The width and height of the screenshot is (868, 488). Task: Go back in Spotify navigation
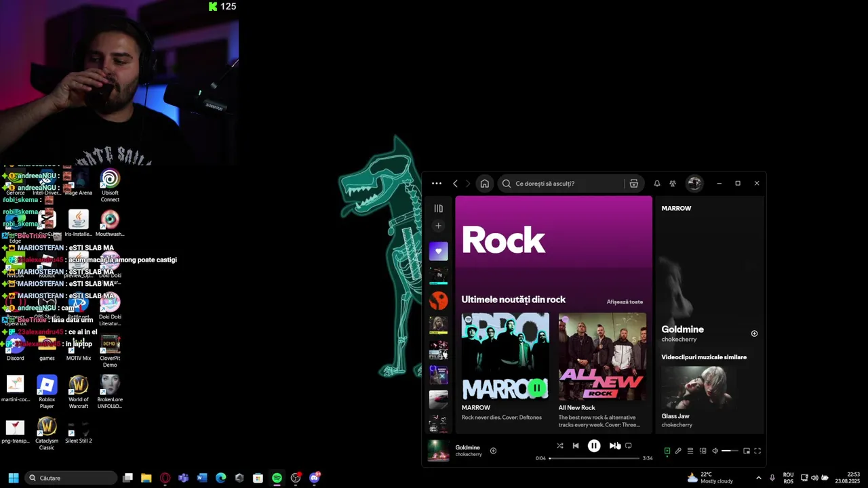(x=455, y=184)
